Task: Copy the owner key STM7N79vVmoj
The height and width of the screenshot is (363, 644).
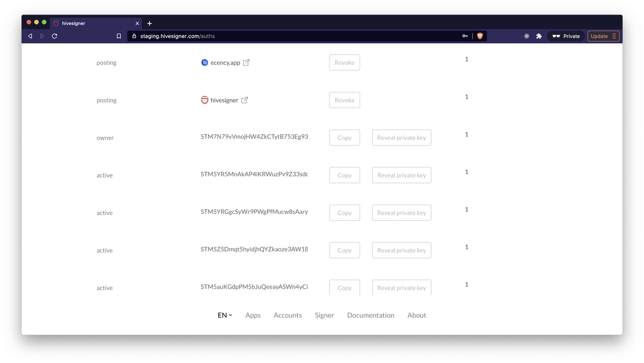Action: [x=345, y=138]
